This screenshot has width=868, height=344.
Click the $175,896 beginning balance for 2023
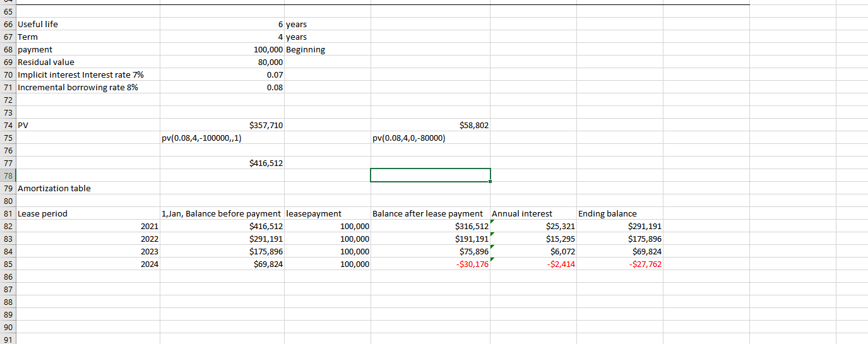(x=222, y=251)
